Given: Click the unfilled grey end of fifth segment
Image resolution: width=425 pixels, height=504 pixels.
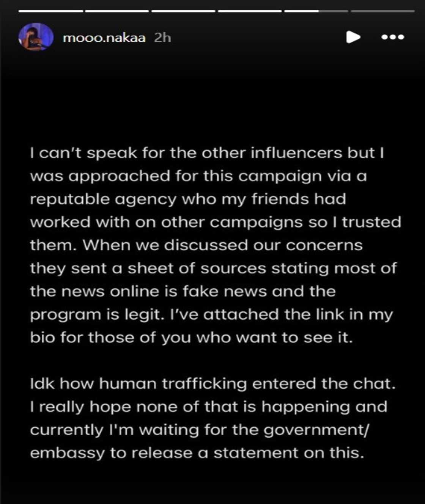Looking at the screenshot, I should tap(333, 11).
